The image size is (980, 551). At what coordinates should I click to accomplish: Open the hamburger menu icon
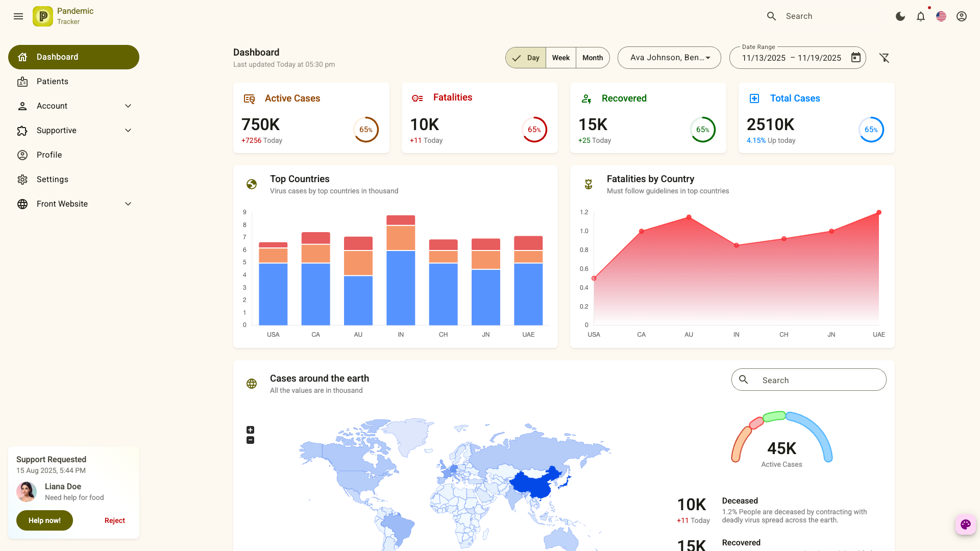(18, 16)
